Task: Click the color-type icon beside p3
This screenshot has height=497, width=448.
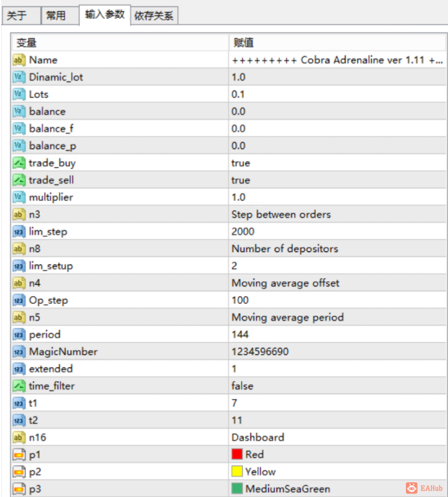Action: 18,489
